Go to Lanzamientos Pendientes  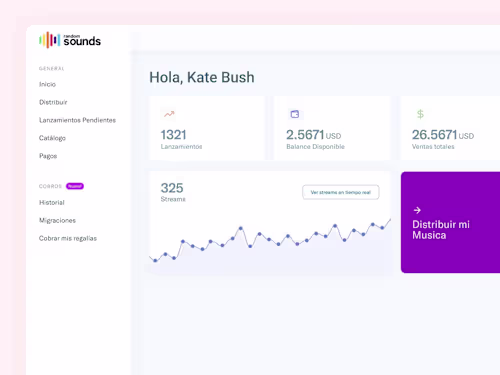(x=77, y=120)
